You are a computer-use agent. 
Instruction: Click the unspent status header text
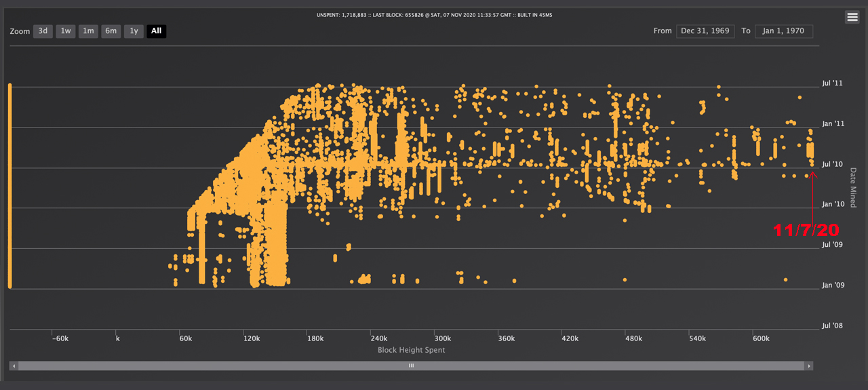tap(434, 15)
